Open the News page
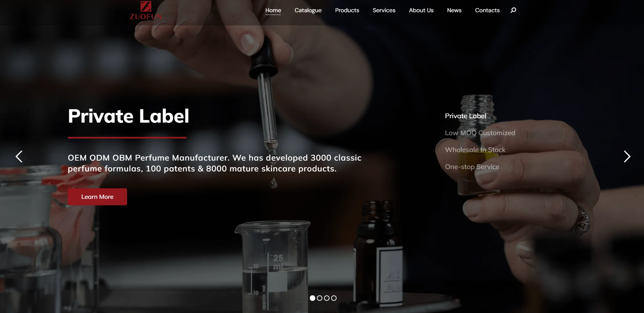This screenshot has width=644, height=313. (454, 10)
